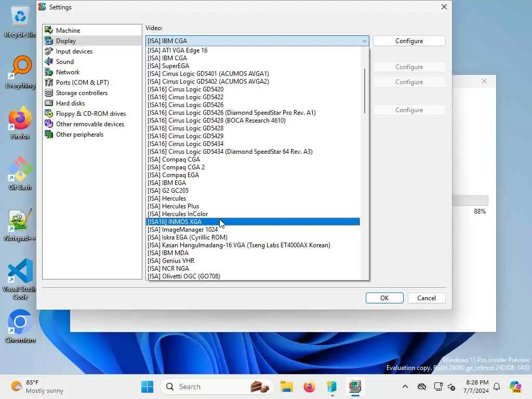Screen dimensions: 532x399
Task: Choose [ISA] NCR NGA
Action: 253,269
